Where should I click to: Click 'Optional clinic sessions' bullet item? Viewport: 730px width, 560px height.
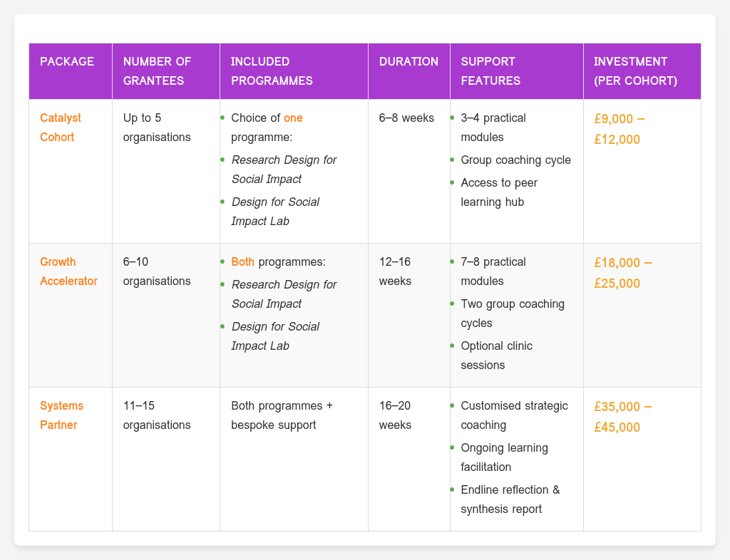[496, 355]
